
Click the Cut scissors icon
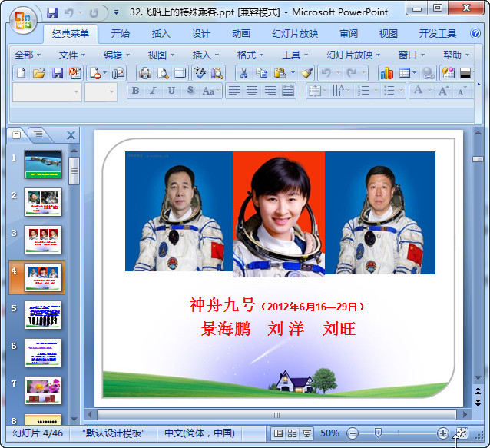243,73
